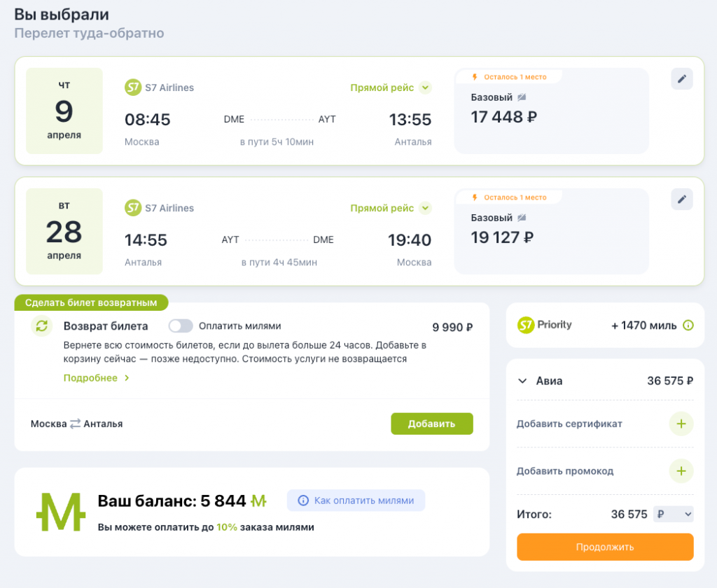Click the small M symbol after balance 5 844
Screen dimensions: 717x588
coord(259,501)
